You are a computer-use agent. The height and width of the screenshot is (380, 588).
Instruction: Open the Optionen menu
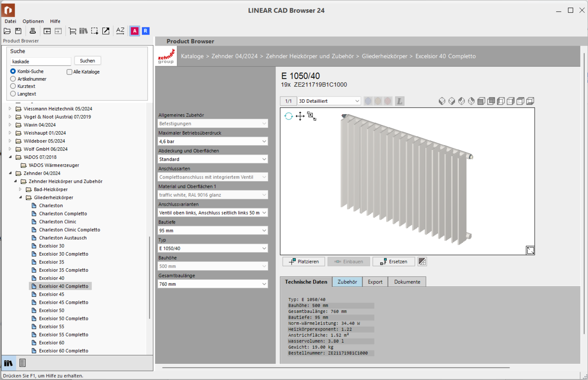(x=32, y=21)
